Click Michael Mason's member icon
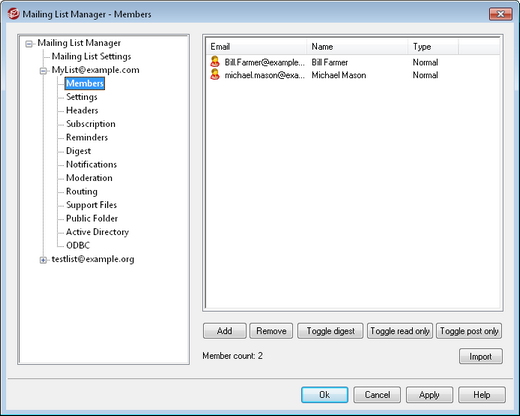This screenshot has width=520, height=416. pyautogui.click(x=215, y=75)
